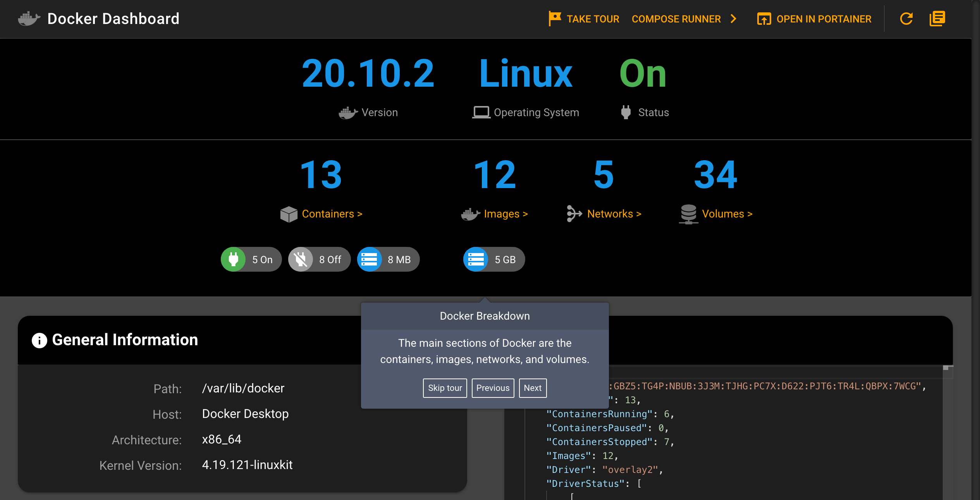Click the info icon beside General Information

click(x=39, y=340)
